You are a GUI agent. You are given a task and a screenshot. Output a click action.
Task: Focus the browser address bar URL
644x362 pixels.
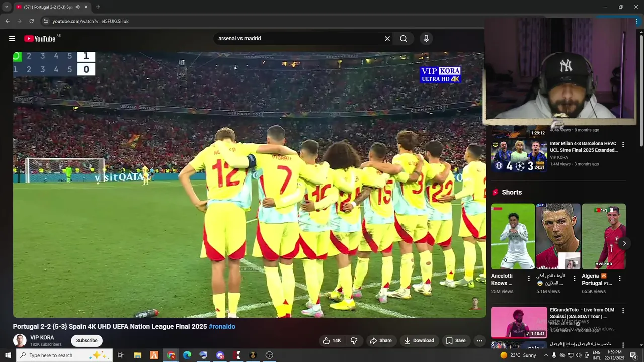point(91,21)
